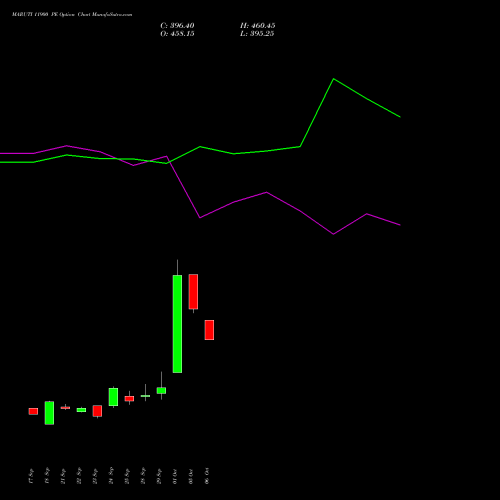Viewport: 500px width, 500px height.
Task: Select the 24 Sep date label
Action: tap(111, 476)
